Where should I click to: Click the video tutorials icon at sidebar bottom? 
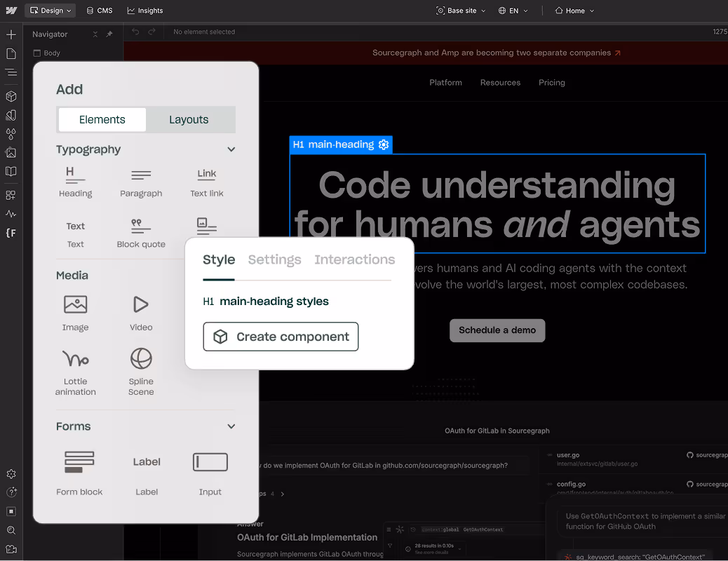tap(11, 549)
